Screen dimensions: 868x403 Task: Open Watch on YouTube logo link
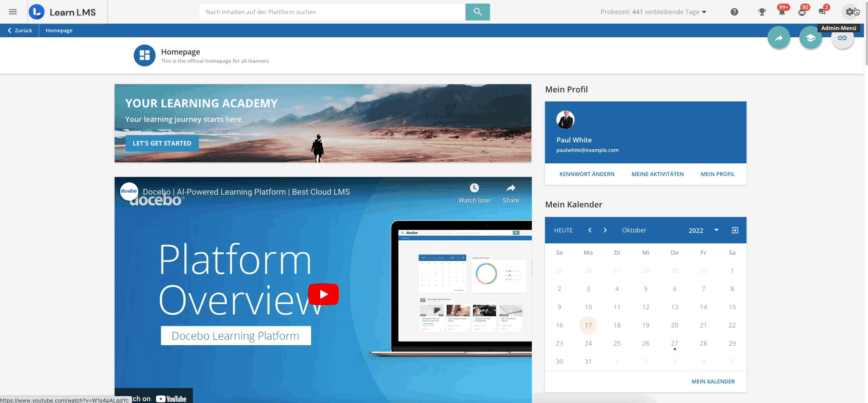171,399
